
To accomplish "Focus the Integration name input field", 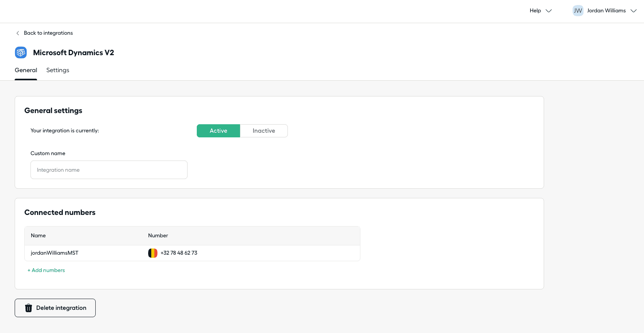I will tap(109, 170).
